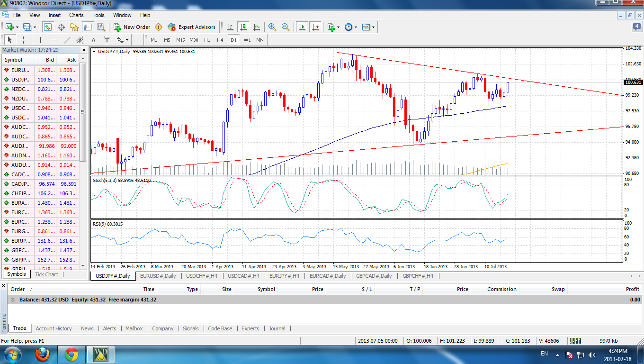Select the Arrows objects tool

pyautogui.click(x=119, y=40)
